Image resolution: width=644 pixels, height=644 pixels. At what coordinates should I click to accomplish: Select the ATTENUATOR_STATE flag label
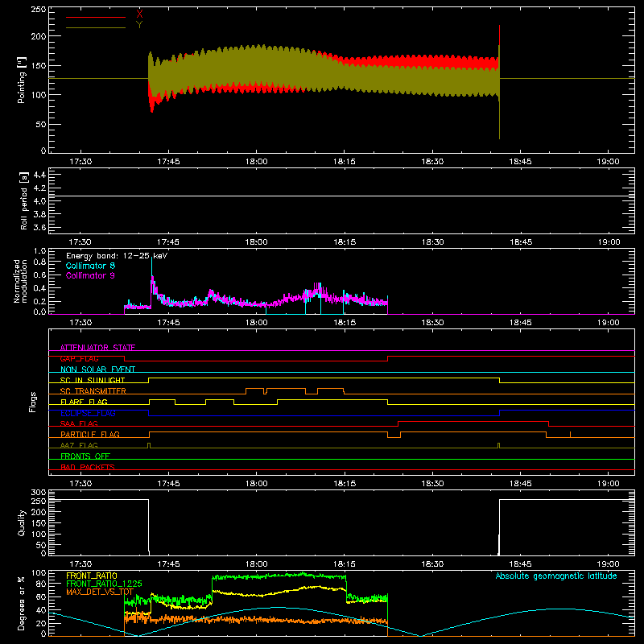point(97,348)
